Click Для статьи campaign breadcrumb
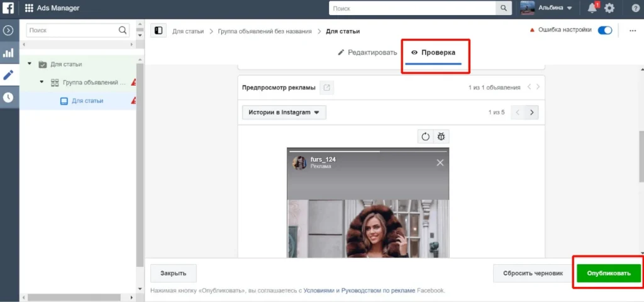 pos(187,31)
